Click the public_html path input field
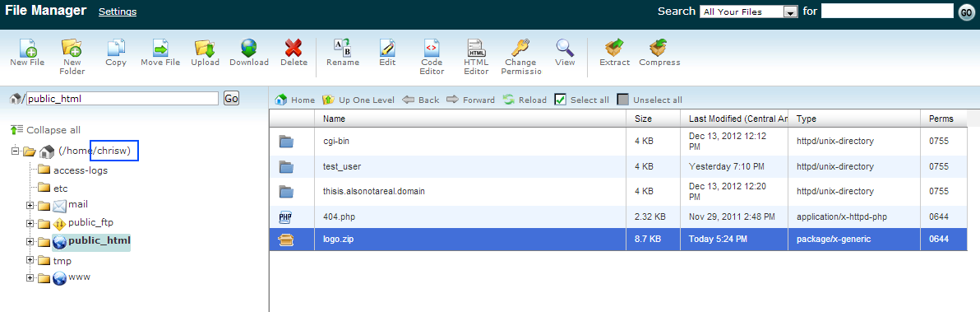Screen dimensions: 980x312 point(122,98)
